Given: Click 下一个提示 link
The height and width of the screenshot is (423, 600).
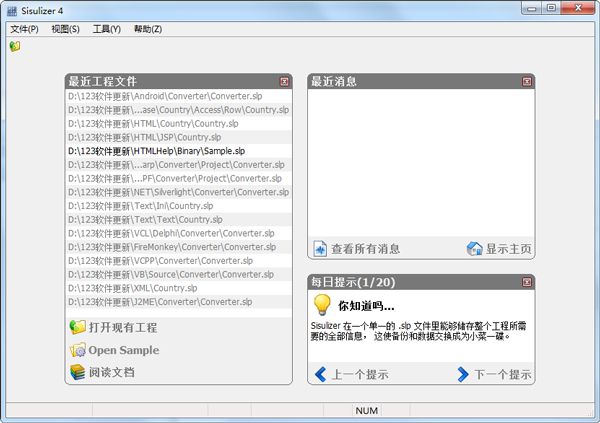Looking at the screenshot, I should (503, 374).
